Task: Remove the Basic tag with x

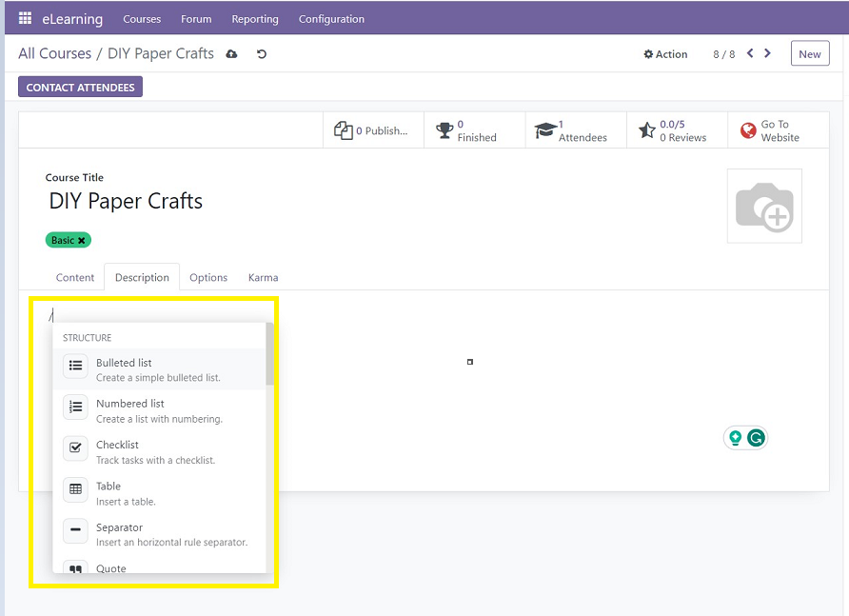Action: [x=82, y=240]
